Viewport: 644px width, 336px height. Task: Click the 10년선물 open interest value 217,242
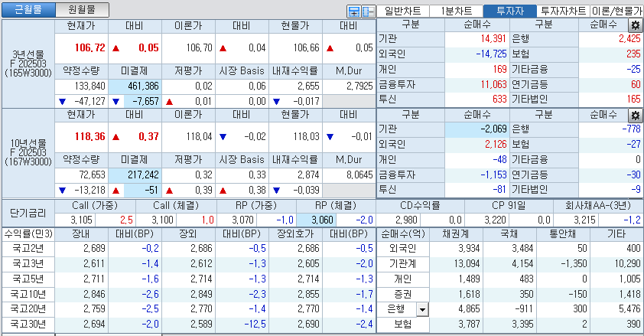(143, 175)
